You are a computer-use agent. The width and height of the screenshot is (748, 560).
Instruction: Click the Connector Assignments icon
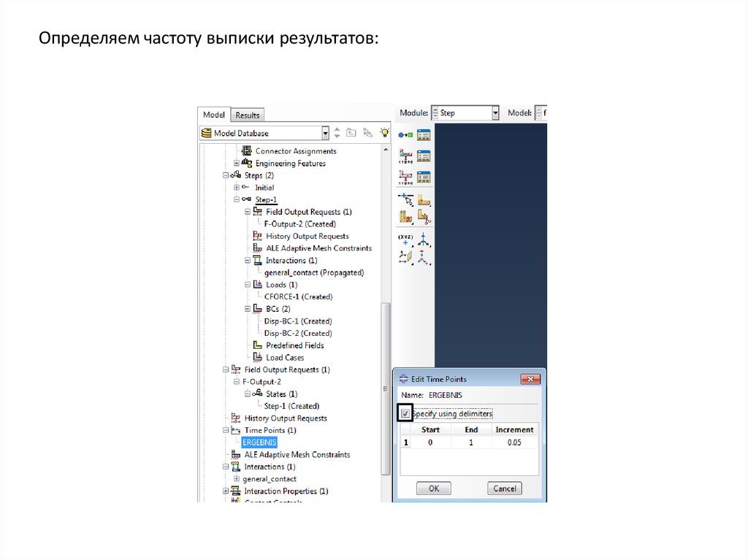coord(247,150)
